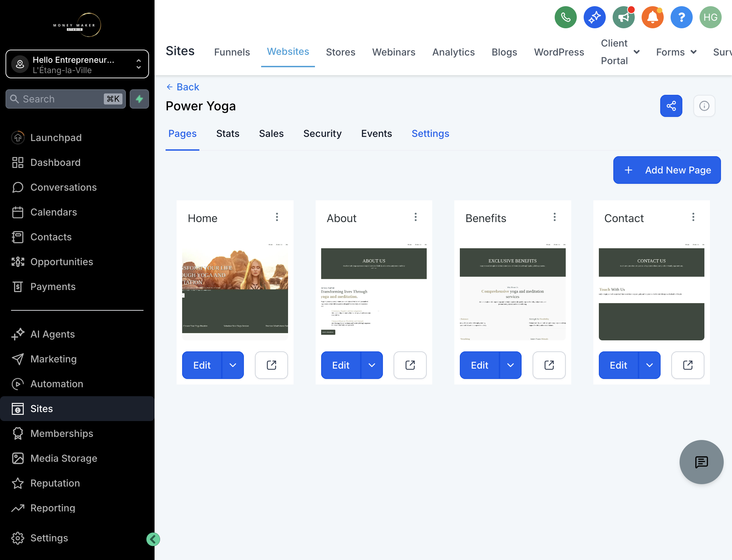This screenshot has height=560, width=732.
Task: Open three-dot menu on About card
Action: [416, 217]
